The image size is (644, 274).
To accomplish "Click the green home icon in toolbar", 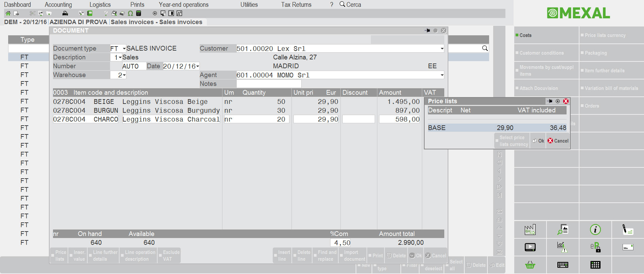I will (8, 14).
